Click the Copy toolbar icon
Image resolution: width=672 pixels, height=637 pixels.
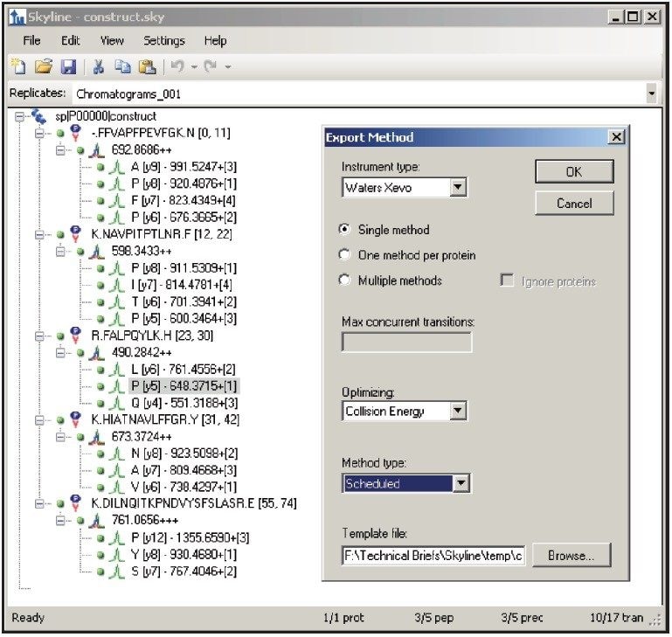(122, 66)
